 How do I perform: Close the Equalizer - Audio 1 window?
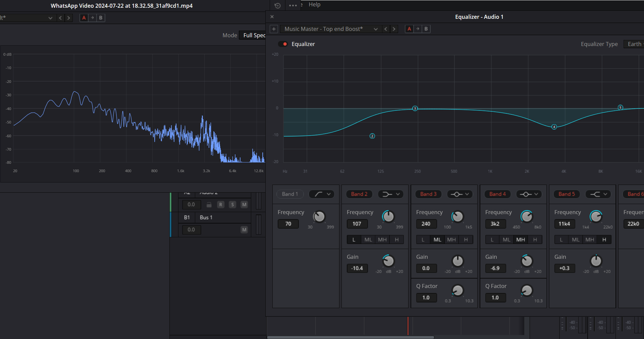pos(272,17)
